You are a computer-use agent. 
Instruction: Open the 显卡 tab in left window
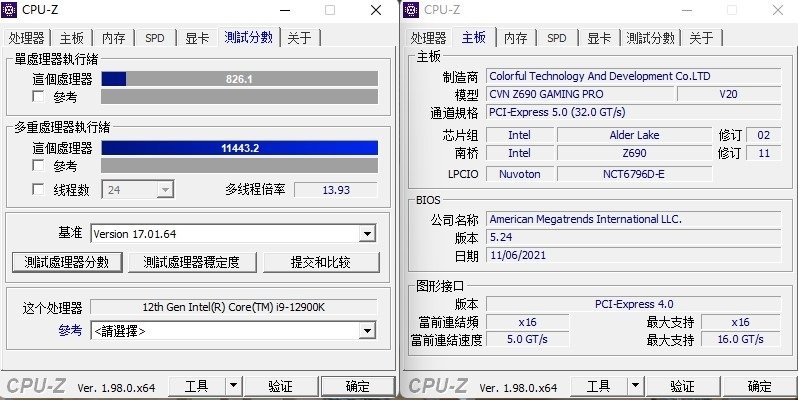point(197,38)
